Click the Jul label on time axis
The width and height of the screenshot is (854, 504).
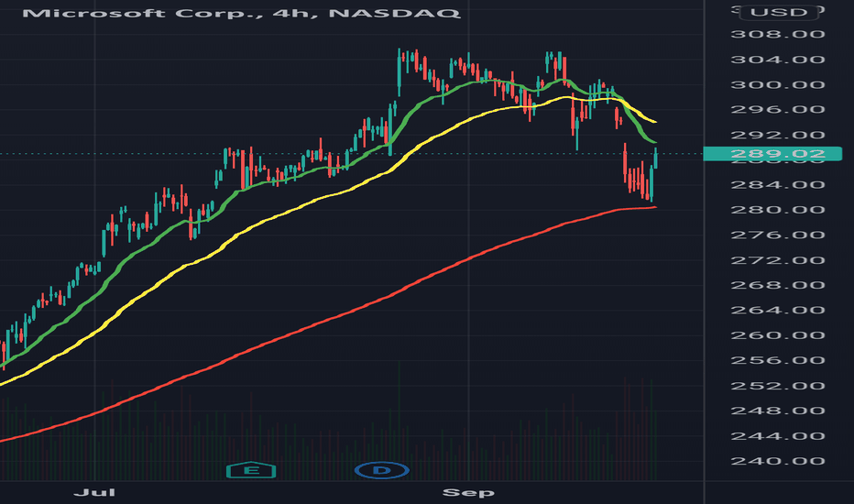[94, 493]
